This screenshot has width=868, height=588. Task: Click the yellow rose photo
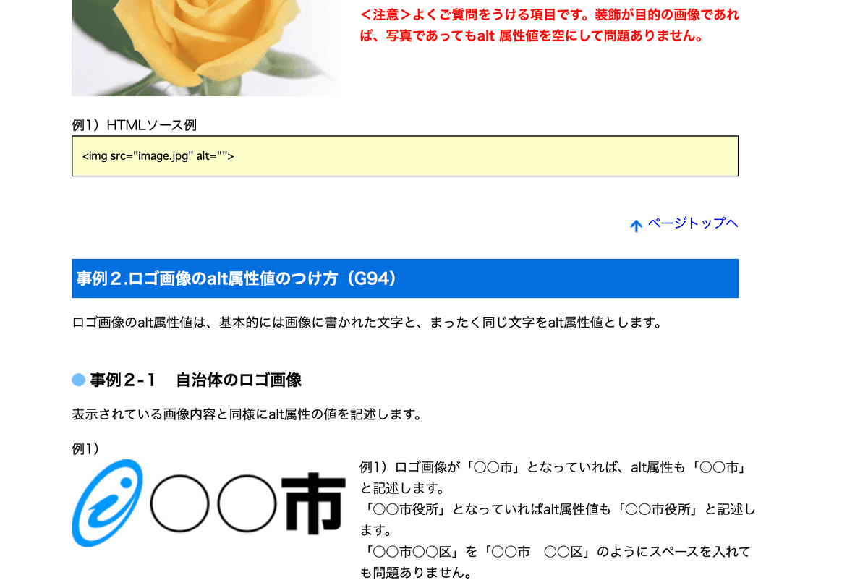coord(206,43)
